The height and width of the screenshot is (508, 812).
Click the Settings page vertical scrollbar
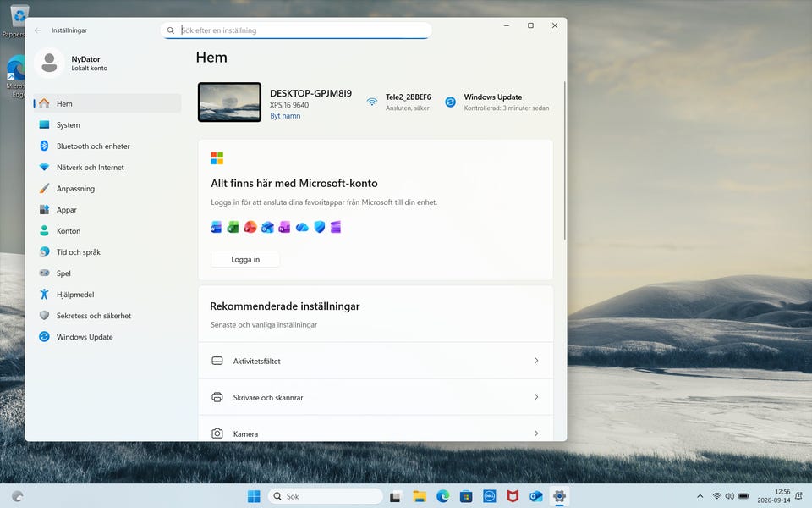564,161
